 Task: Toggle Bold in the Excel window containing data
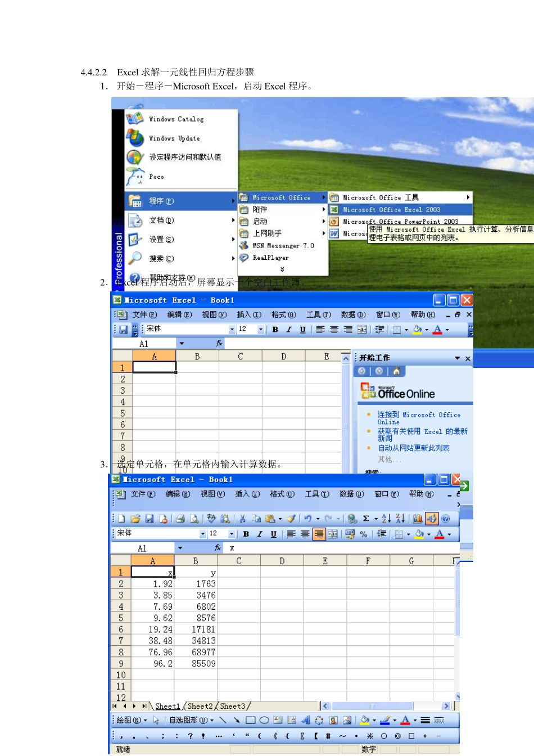coord(246,534)
